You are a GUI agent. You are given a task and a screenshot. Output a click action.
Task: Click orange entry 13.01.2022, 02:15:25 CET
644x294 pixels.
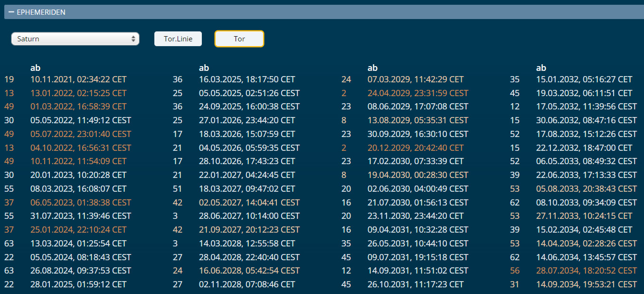[x=78, y=93]
